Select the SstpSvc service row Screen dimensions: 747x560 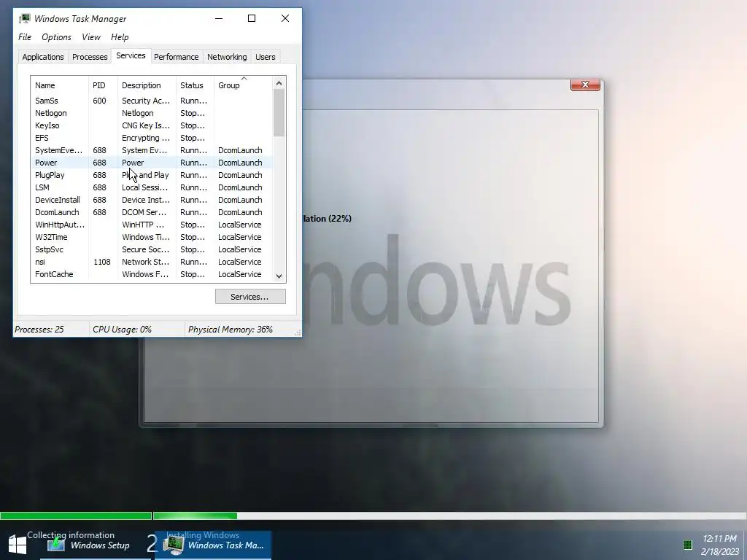point(152,249)
